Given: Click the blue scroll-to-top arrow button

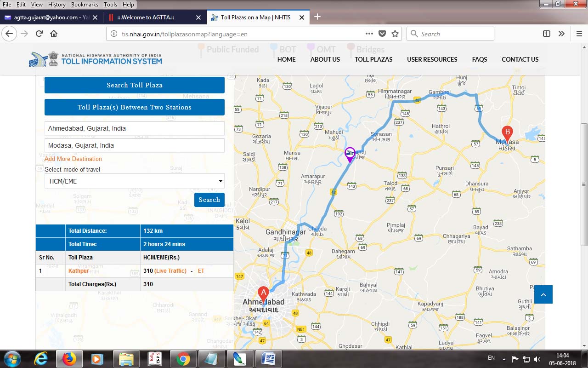Looking at the screenshot, I should [543, 294].
